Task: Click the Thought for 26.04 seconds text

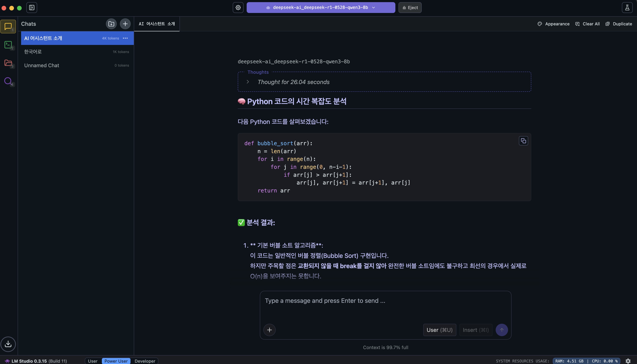Action: (294, 82)
